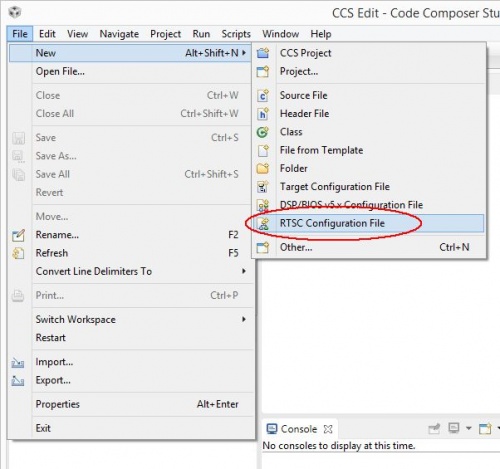Viewport: 500px width, 469px height.
Task: Open the File menu
Action: [x=20, y=34]
